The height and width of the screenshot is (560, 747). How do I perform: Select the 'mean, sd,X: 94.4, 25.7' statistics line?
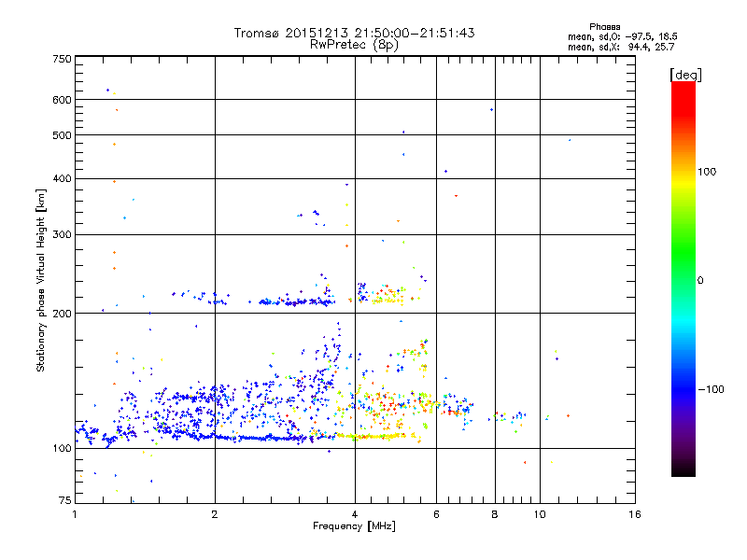pos(621,48)
